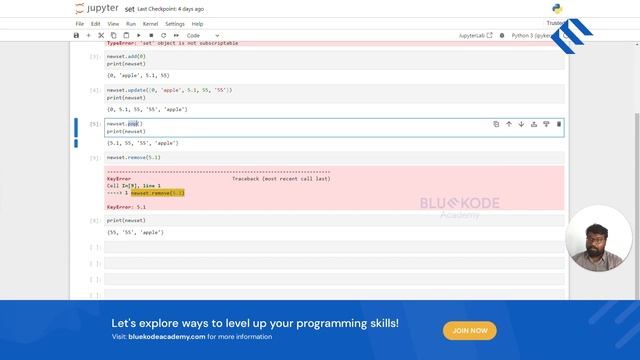Image resolution: width=640 pixels, height=360 pixels.
Task: Click the Jupyter logo
Action: [97, 8]
